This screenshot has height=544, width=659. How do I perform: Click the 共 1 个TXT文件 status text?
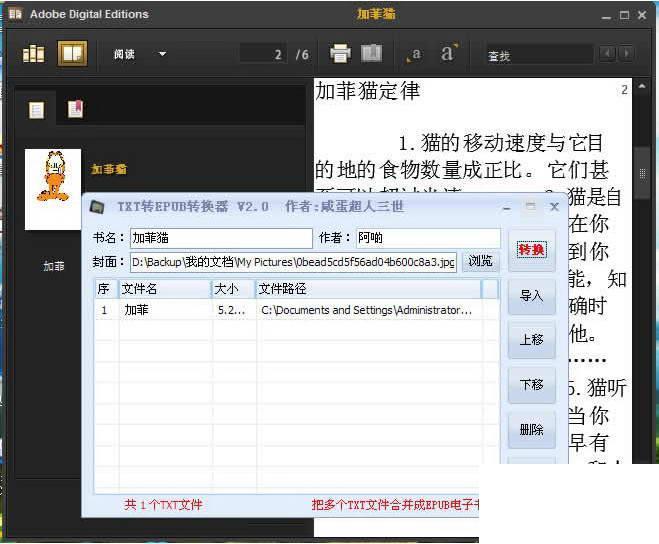163,504
